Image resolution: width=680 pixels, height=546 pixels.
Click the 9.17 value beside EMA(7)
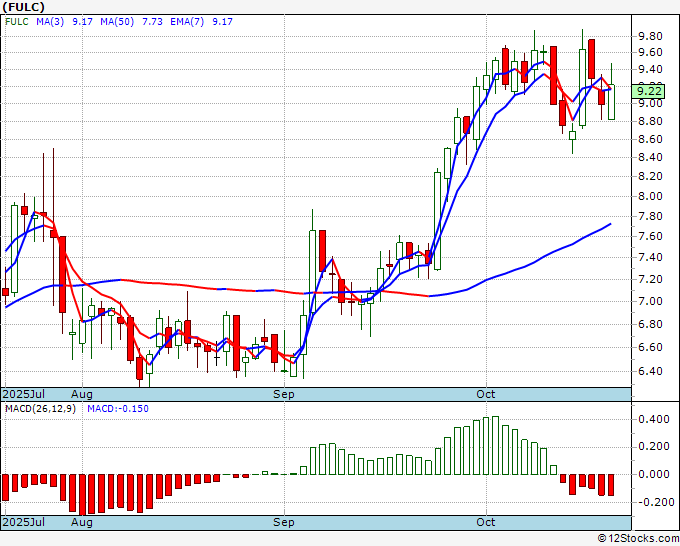222,21
